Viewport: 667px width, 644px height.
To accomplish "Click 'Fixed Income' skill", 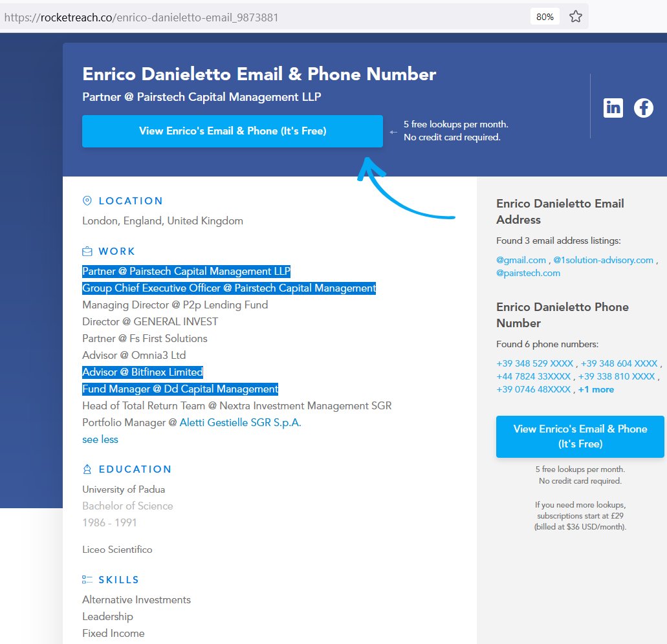I will point(113,634).
